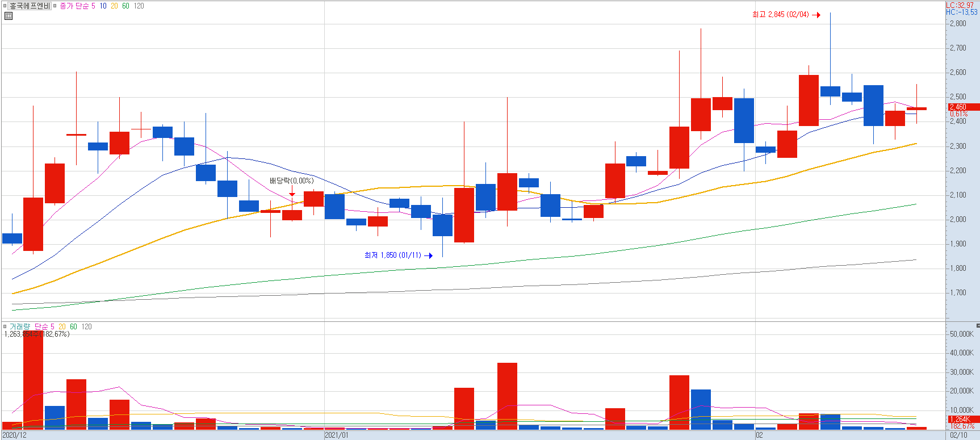Click the 02 month label on time axis
The width and height of the screenshot is (980, 440).
coord(759,435)
